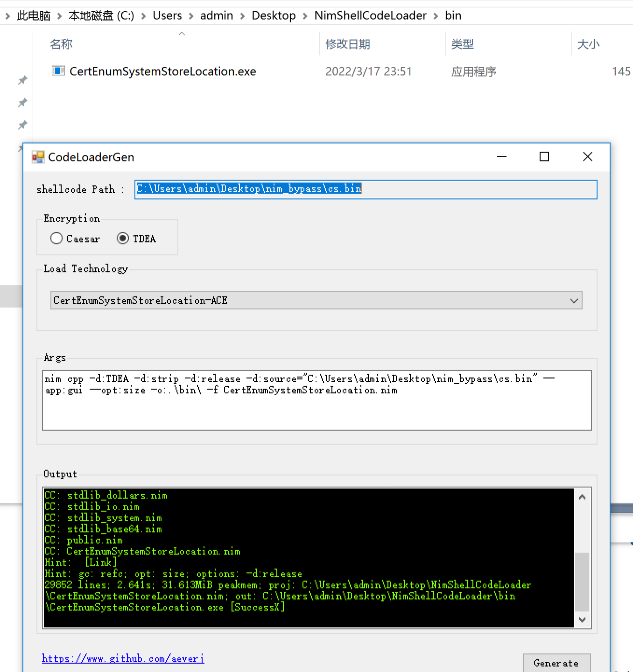
Task: Maximize the CodeLoaderGen window
Action: pyautogui.click(x=544, y=157)
